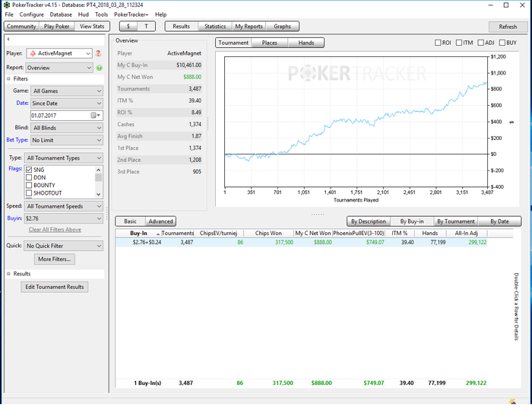
Task: Open the date picker calendar icon
Action: point(95,116)
